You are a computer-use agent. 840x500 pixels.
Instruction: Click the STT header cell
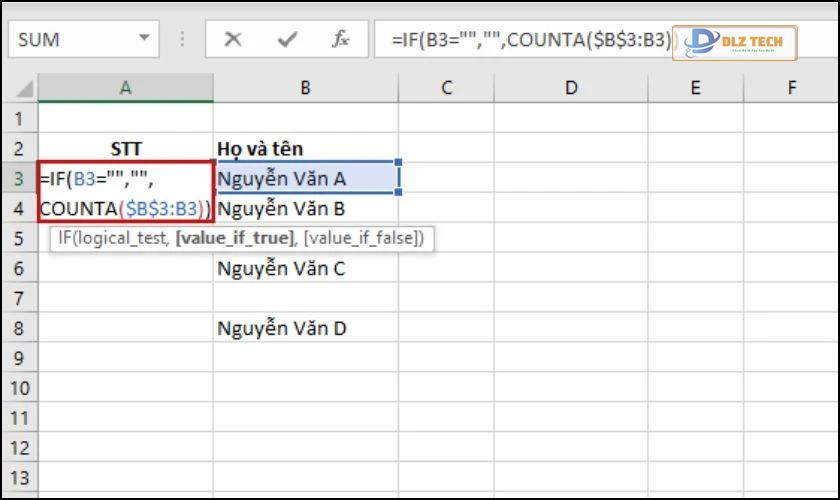tap(125, 148)
